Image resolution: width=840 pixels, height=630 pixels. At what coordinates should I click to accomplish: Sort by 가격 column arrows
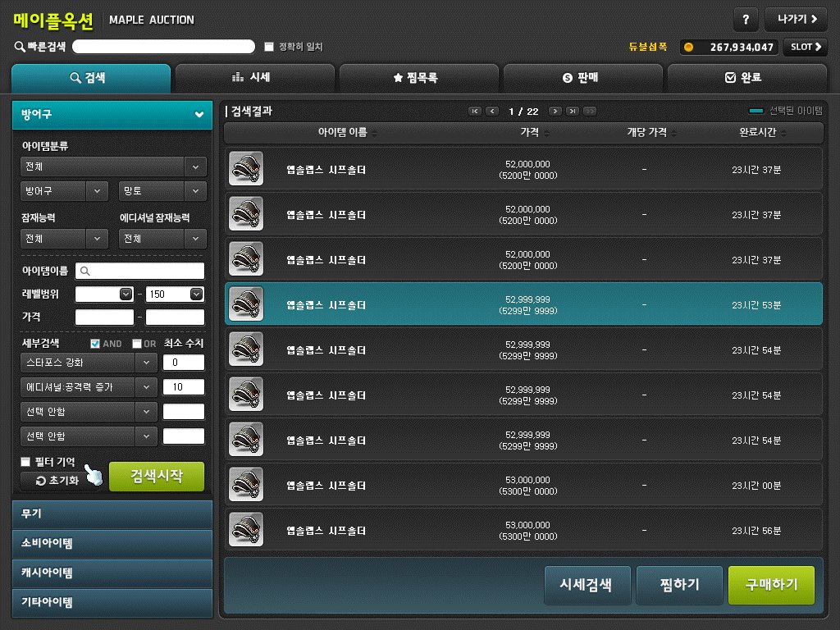coord(546,133)
